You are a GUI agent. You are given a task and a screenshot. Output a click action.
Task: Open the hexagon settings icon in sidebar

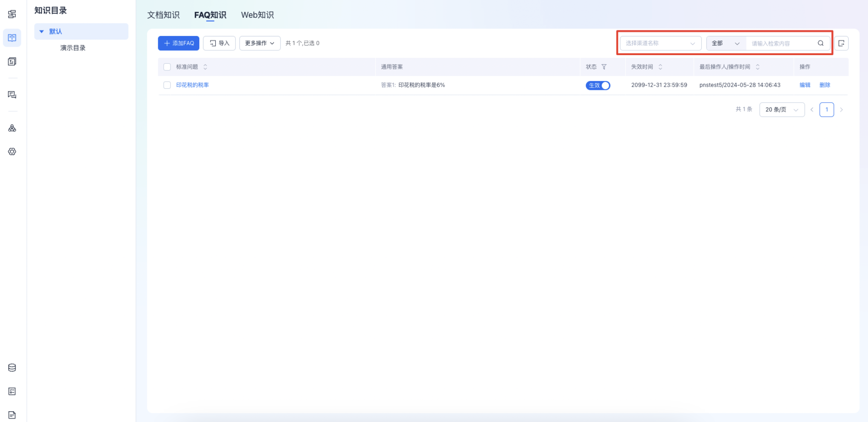(12, 152)
